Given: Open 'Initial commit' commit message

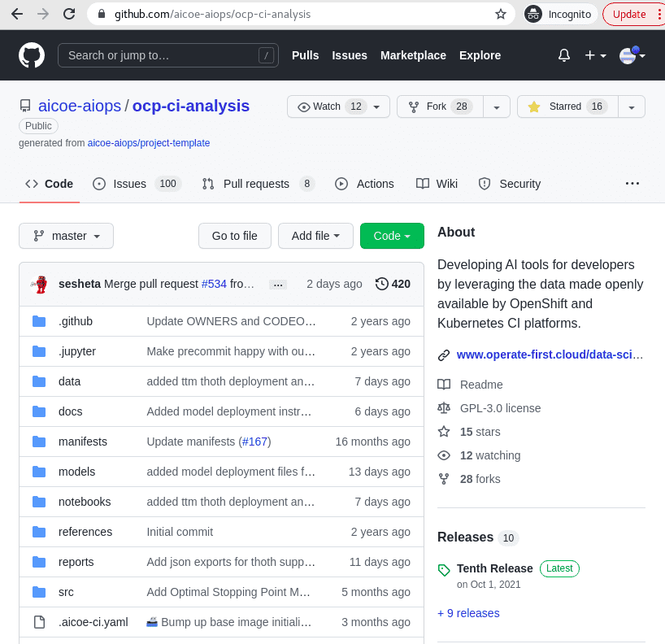Looking at the screenshot, I should (180, 532).
